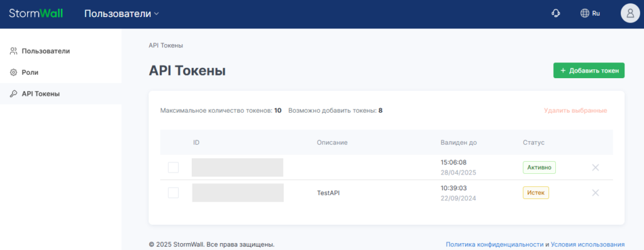Click the API Токены breadcrumb

[166, 45]
